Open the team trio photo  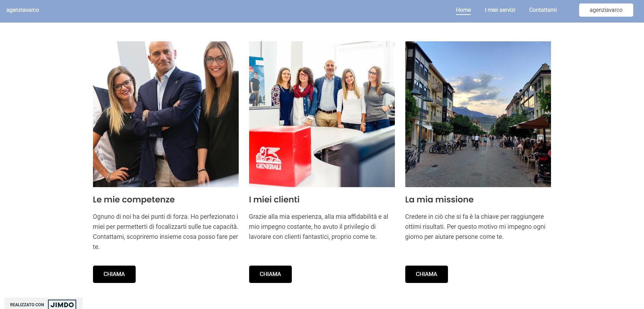click(166, 114)
